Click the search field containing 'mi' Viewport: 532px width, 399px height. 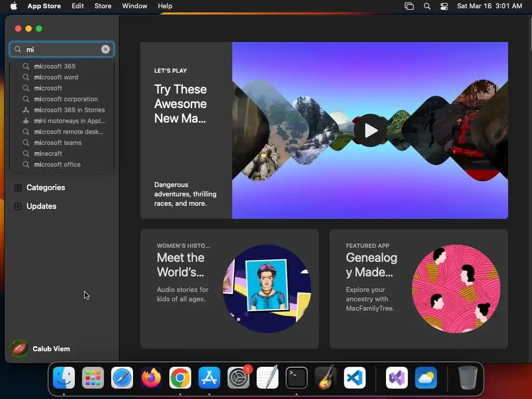tap(62, 49)
